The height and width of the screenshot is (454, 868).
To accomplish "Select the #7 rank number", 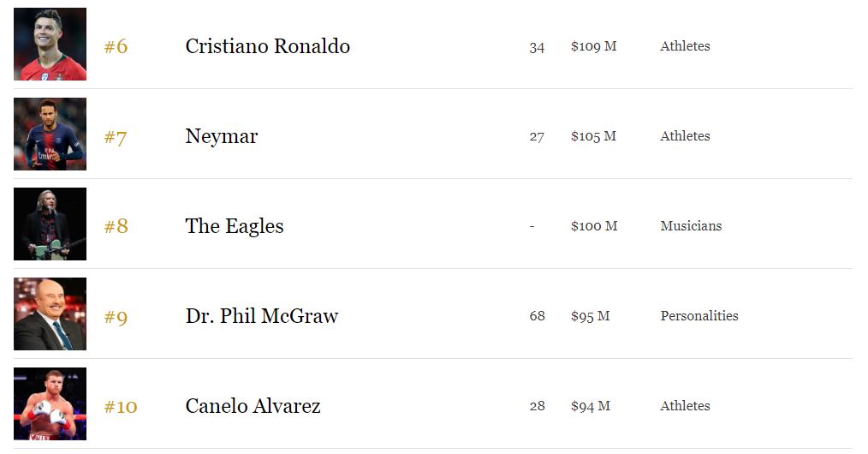I will pos(116,136).
